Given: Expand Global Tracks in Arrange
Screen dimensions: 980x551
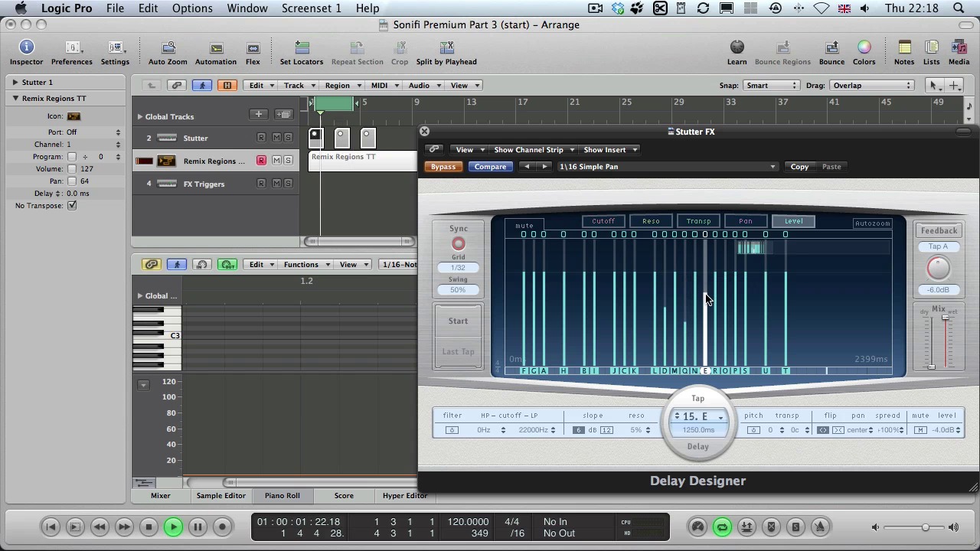Looking at the screenshot, I should (140, 116).
